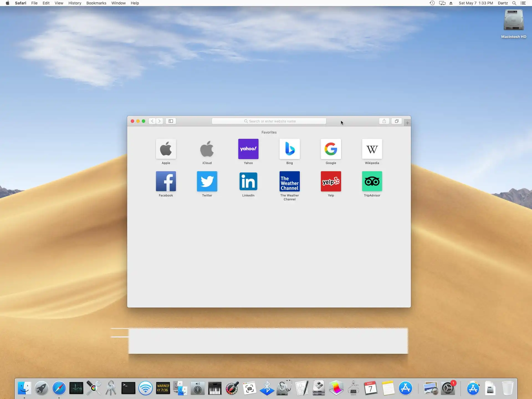Expand the Dartz user menu
Screen dimensions: 532x399
pyautogui.click(x=503, y=3)
